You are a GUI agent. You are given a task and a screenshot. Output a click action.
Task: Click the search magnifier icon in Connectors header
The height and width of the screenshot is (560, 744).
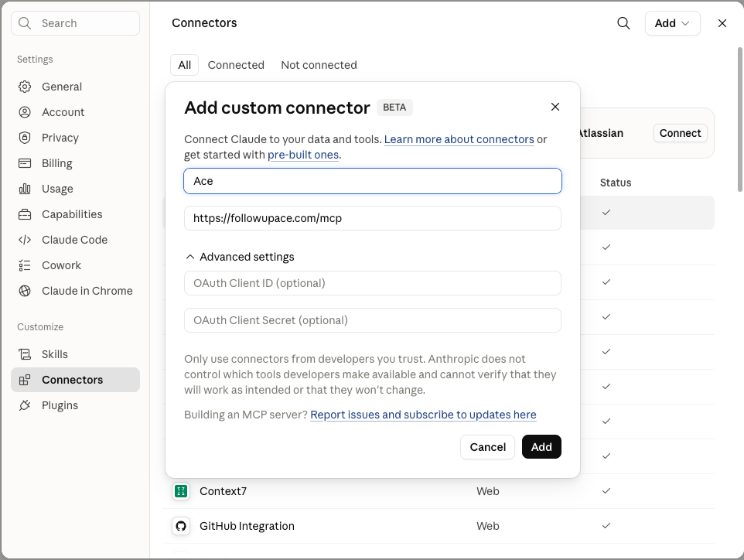pos(623,23)
